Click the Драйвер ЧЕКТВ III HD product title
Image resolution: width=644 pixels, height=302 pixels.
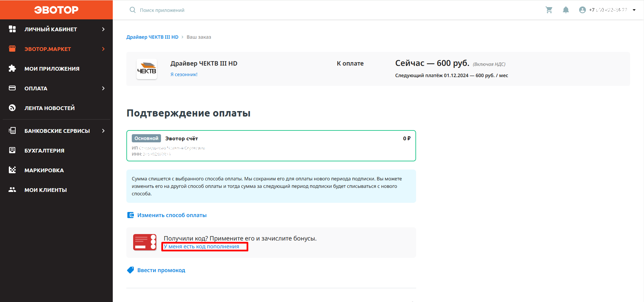click(x=204, y=64)
